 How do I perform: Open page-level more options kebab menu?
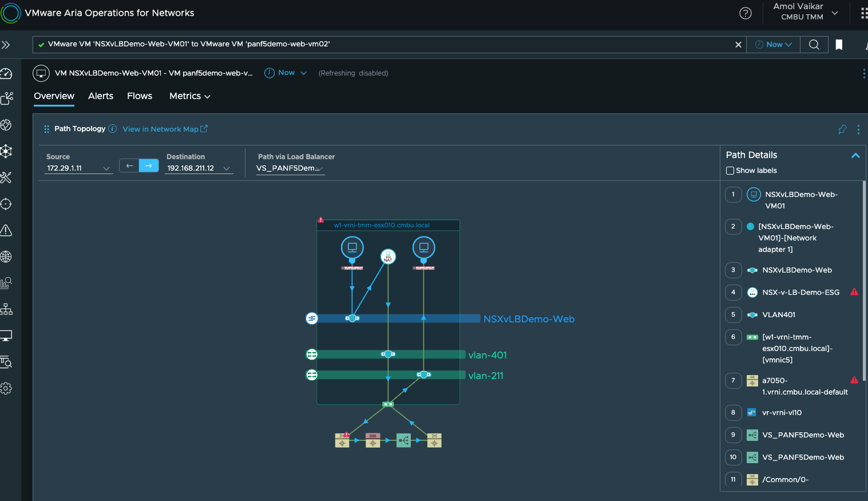point(863,73)
